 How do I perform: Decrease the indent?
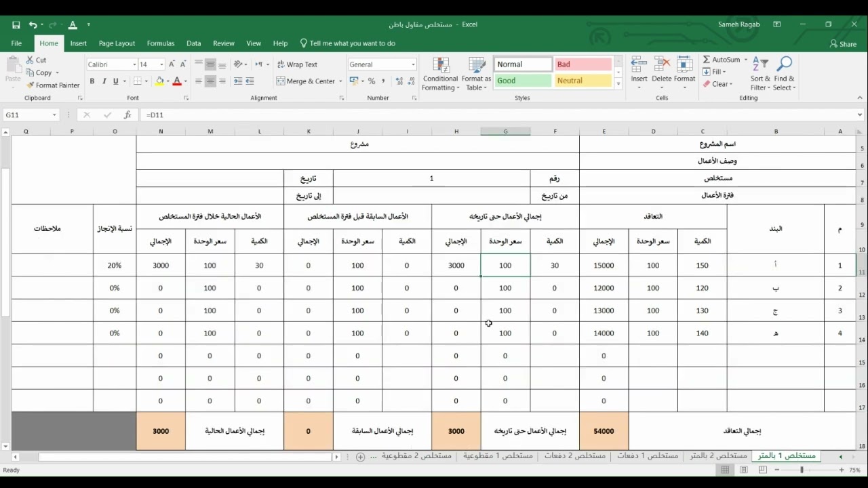pos(237,81)
